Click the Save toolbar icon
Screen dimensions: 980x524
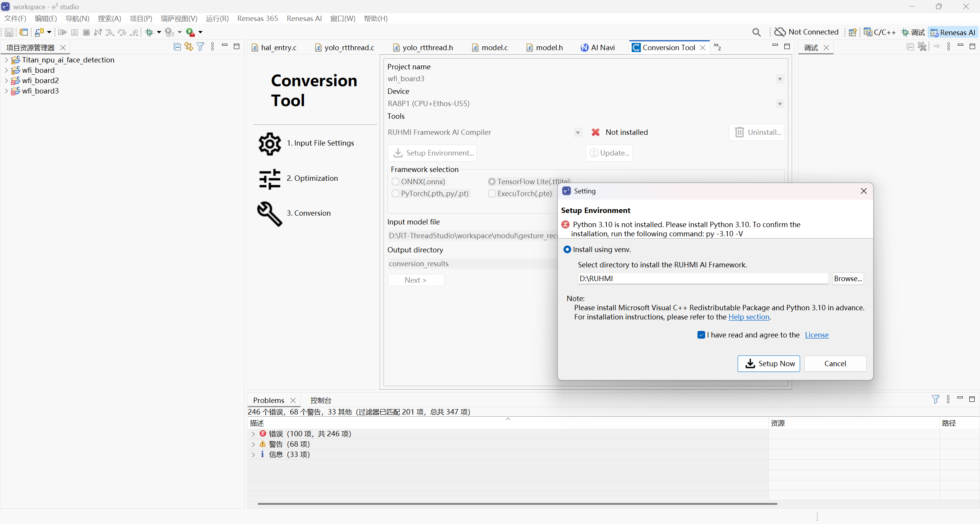9,33
